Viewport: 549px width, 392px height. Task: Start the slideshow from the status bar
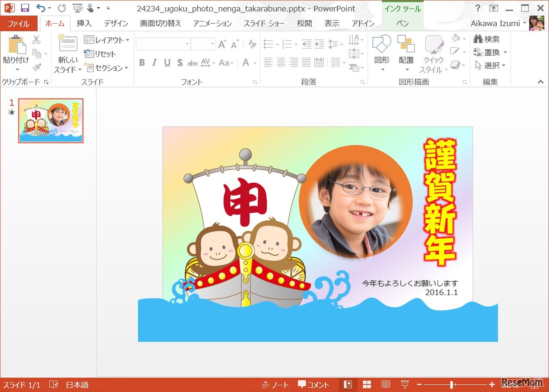click(x=404, y=385)
